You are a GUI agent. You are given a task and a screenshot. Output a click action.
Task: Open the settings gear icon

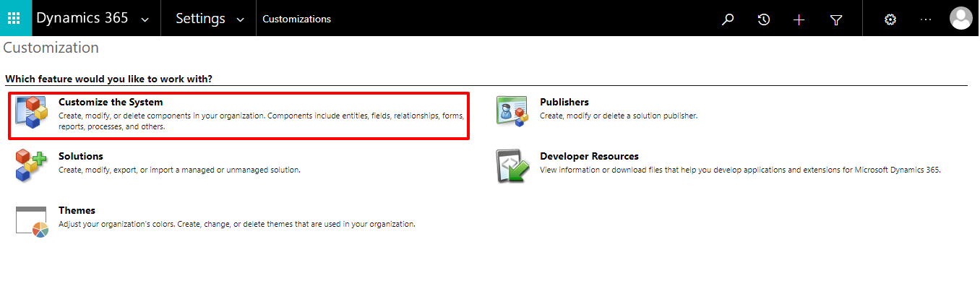coord(890,19)
